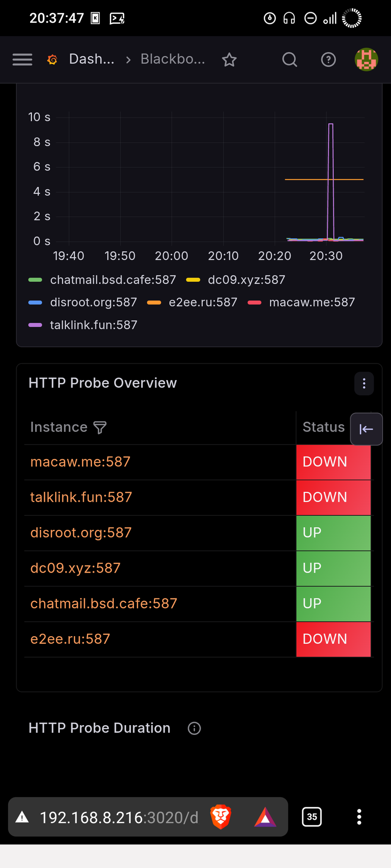
Task: Open Brave Shields lion icon
Action: click(x=221, y=817)
